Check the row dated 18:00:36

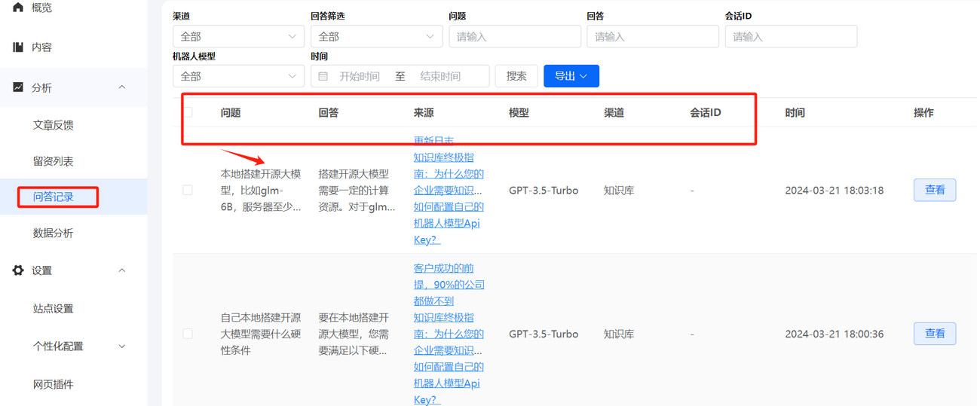pyautogui.click(x=188, y=334)
